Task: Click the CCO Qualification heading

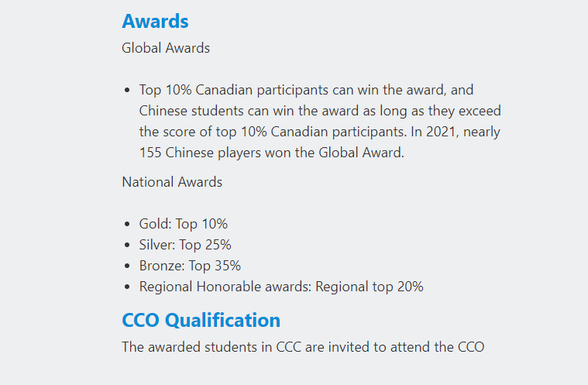Action: [201, 320]
